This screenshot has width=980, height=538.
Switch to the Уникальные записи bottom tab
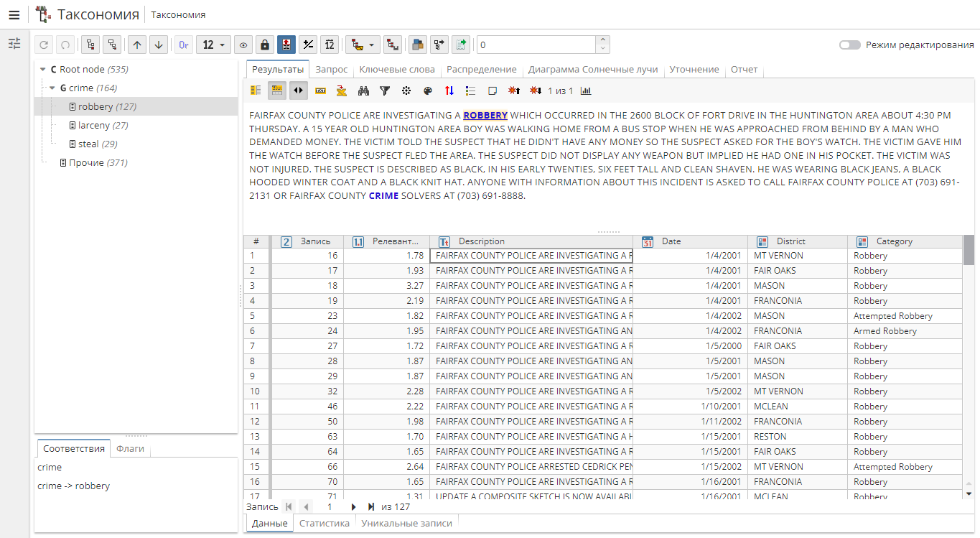coord(407,523)
